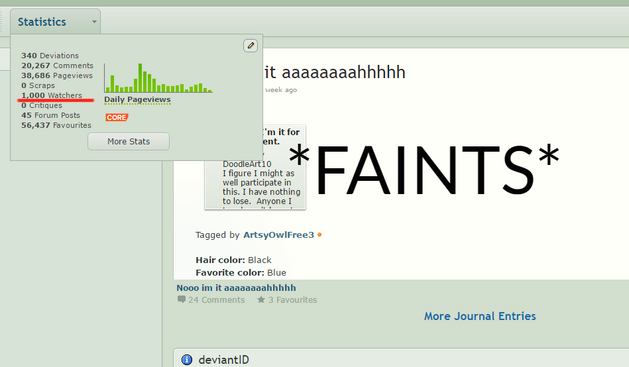Click the 1,000 Watchers statistic
Viewport: 629px width, 367px height.
52,95
